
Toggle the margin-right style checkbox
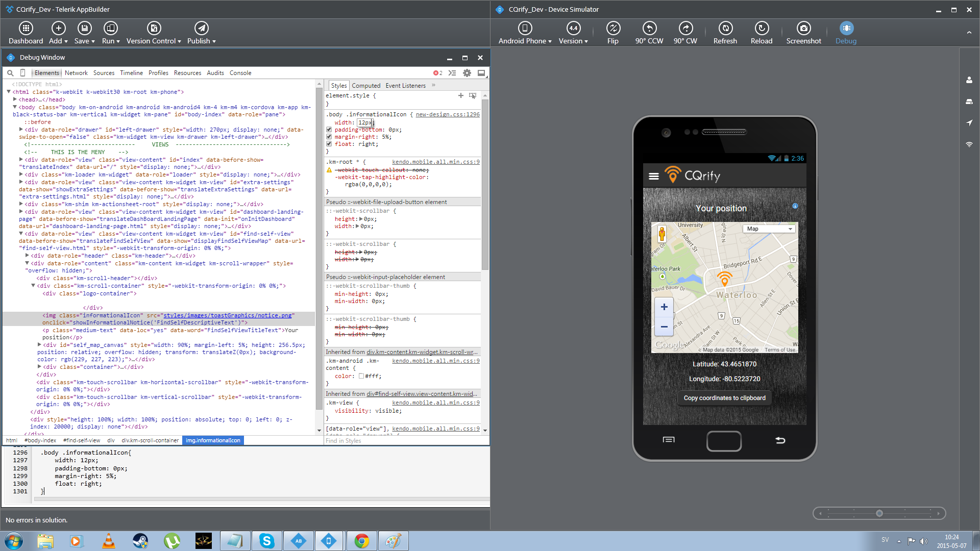(329, 137)
